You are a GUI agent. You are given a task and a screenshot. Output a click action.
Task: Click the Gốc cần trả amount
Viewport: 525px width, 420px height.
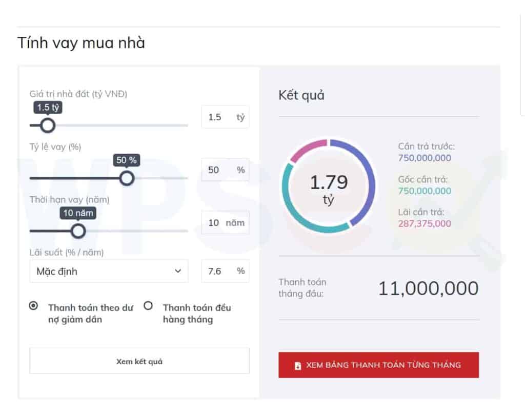pos(425,191)
